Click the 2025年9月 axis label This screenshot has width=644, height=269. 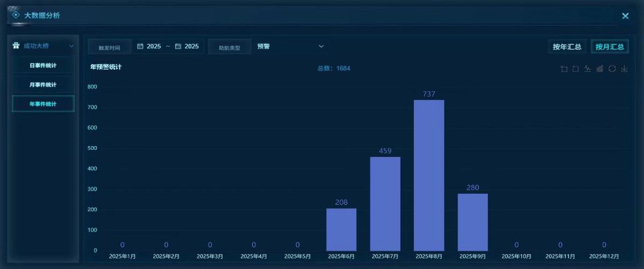[473, 256]
